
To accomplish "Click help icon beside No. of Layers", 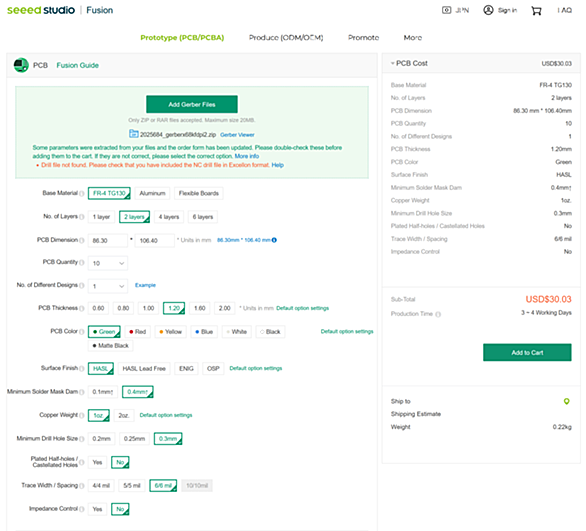I will (x=81, y=217).
